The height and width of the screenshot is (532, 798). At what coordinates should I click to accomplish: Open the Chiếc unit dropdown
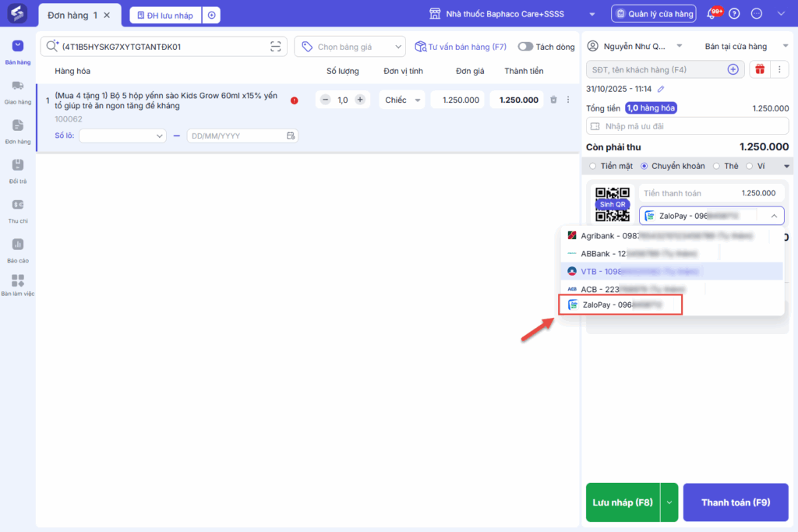click(402, 100)
